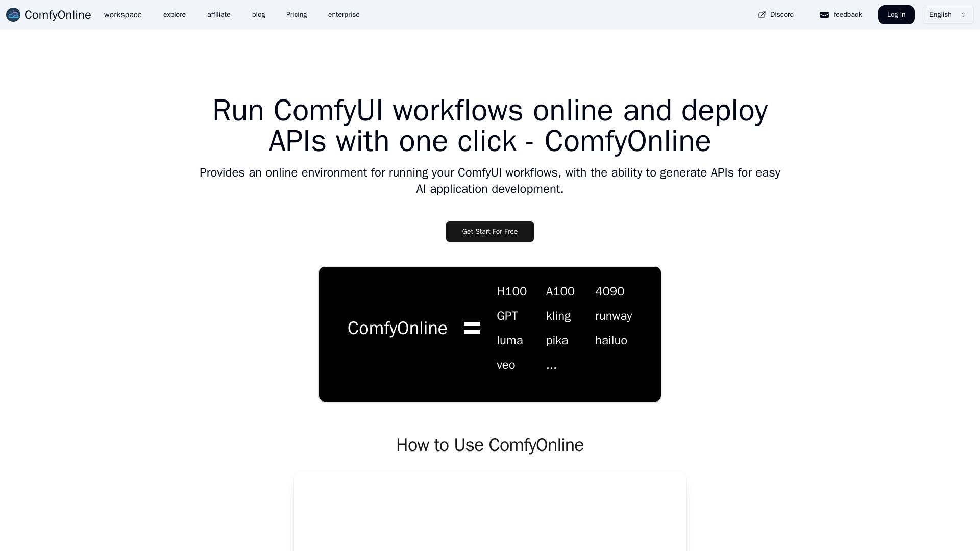This screenshot has height=551, width=980.
Task: Click the Discord external link icon
Action: click(762, 15)
